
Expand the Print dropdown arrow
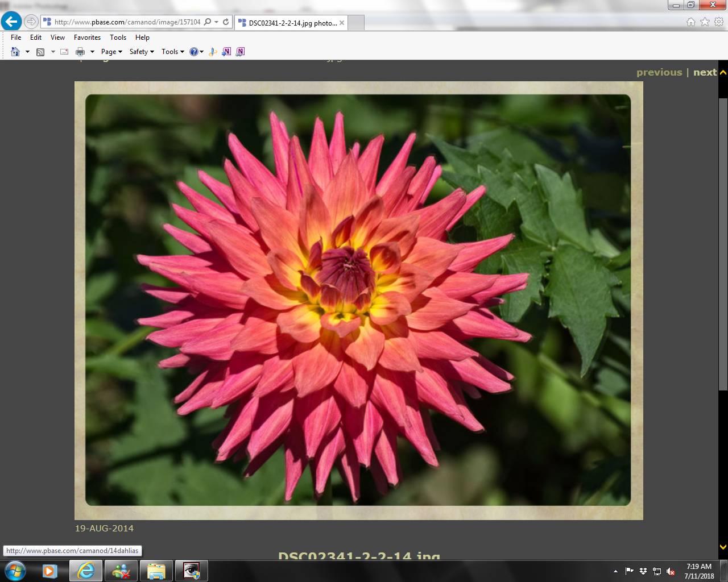(92, 52)
